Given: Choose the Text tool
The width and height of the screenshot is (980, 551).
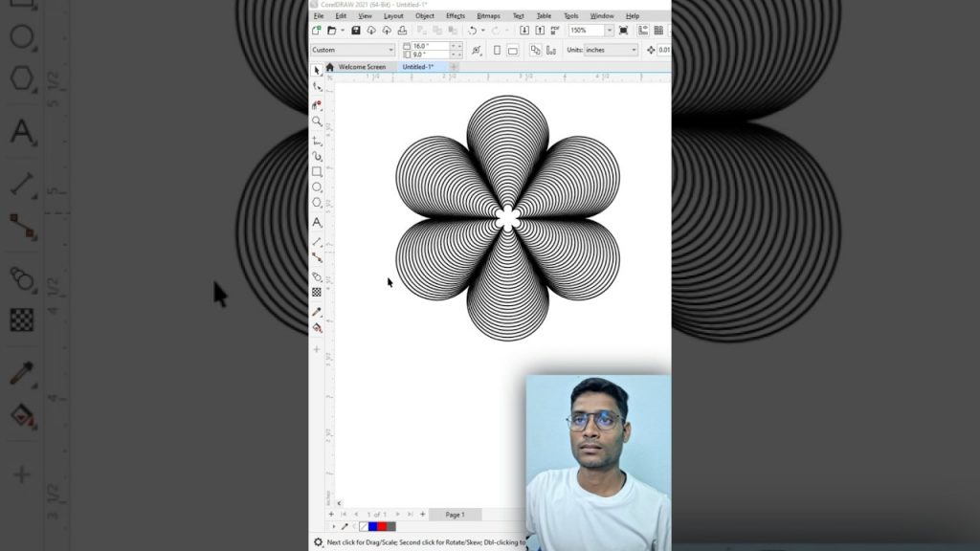Looking at the screenshot, I should coord(316,222).
